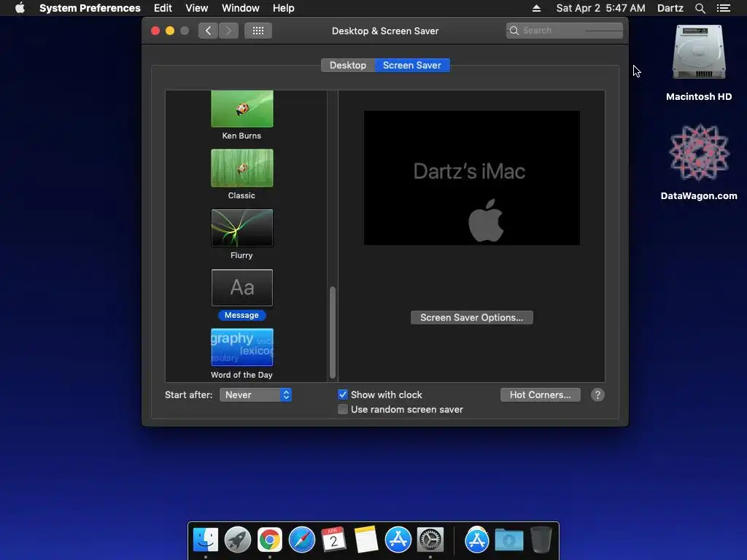Click Screen Saver Options button
The height and width of the screenshot is (560, 747).
[472, 318]
